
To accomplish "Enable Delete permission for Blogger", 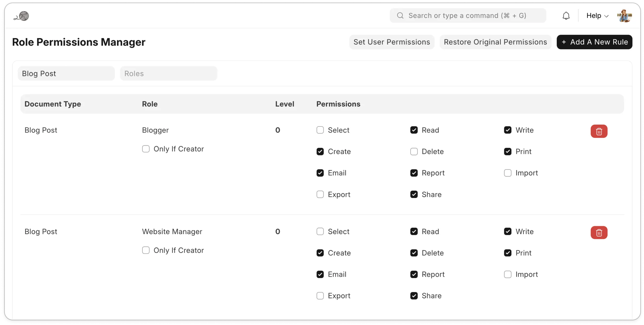I will pyautogui.click(x=414, y=152).
